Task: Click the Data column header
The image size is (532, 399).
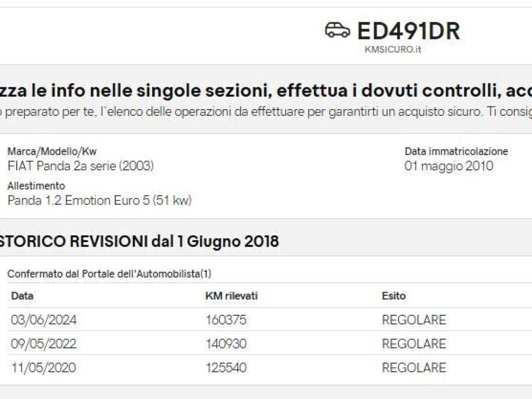Action: (x=22, y=296)
